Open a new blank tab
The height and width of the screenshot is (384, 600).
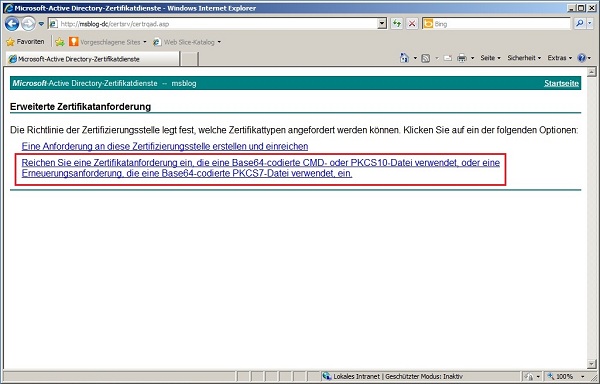189,59
